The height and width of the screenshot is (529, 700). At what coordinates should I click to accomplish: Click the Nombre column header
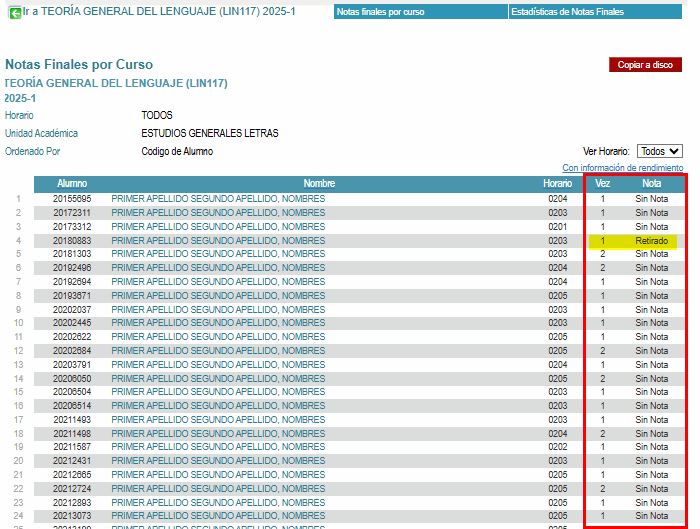coord(319,184)
